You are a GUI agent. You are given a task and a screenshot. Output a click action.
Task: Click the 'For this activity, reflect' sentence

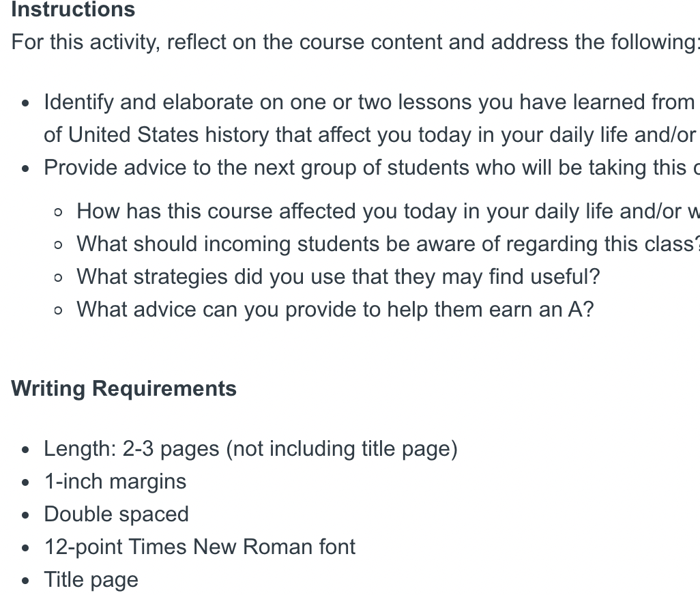[355, 42]
